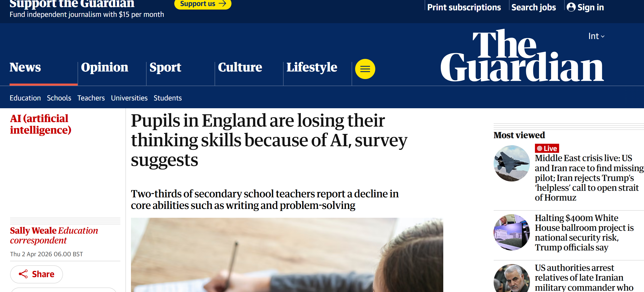
Task: Open Print subscriptions link
Action: (x=464, y=7)
